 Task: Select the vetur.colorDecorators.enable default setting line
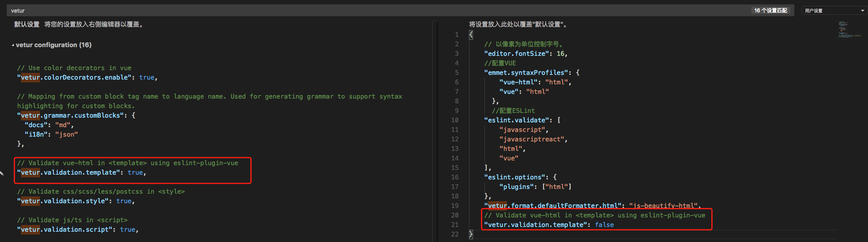coord(87,78)
